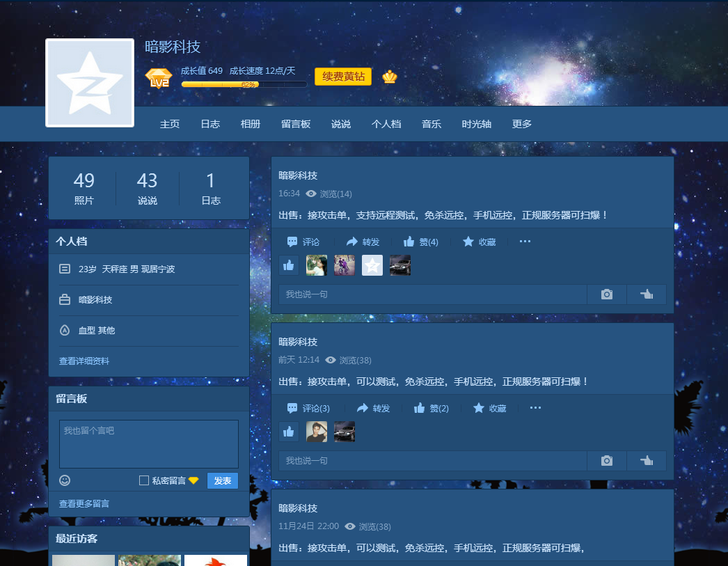Open 查看详细资料 profile details link
This screenshot has width=728, height=566.
coord(83,361)
